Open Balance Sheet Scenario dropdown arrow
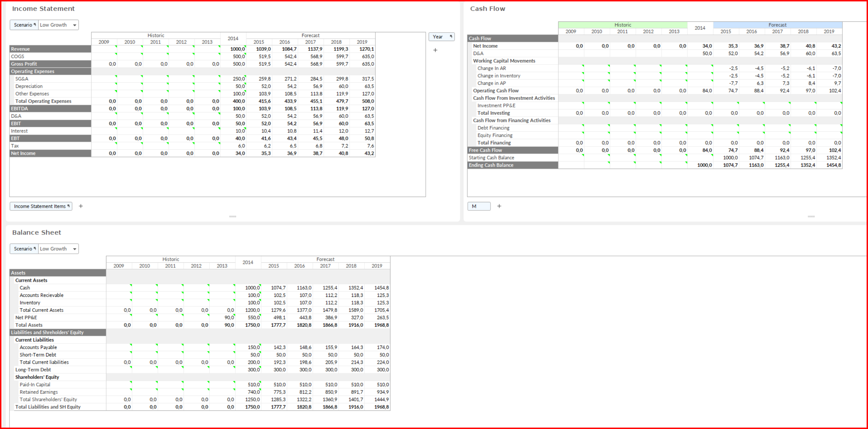The height and width of the screenshot is (429, 868). click(75, 249)
